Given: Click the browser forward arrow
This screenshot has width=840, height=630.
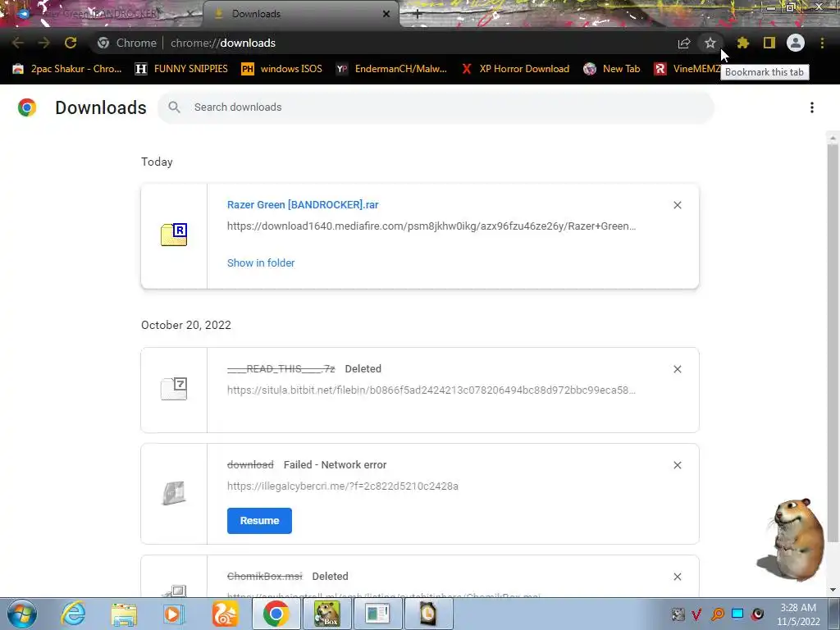Looking at the screenshot, I should [44, 43].
